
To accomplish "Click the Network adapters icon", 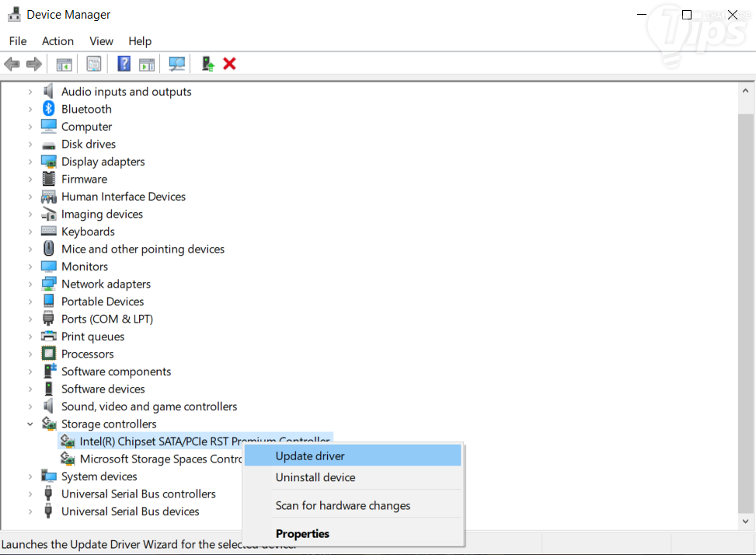I will pyautogui.click(x=49, y=284).
